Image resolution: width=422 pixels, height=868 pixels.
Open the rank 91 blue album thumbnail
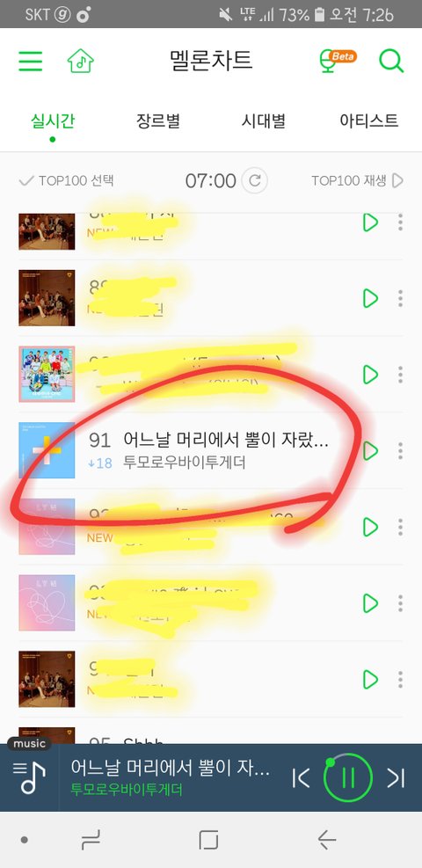(47, 450)
